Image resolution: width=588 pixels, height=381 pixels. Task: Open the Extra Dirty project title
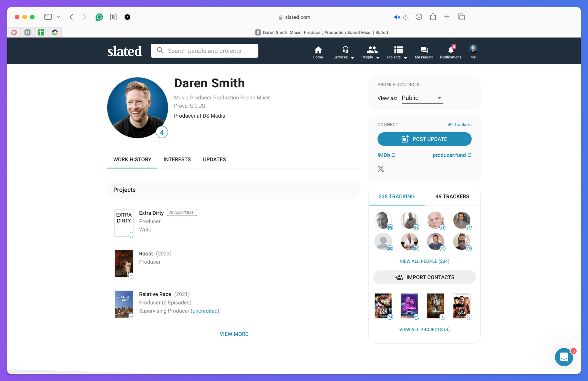pyautogui.click(x=151, y=213)
